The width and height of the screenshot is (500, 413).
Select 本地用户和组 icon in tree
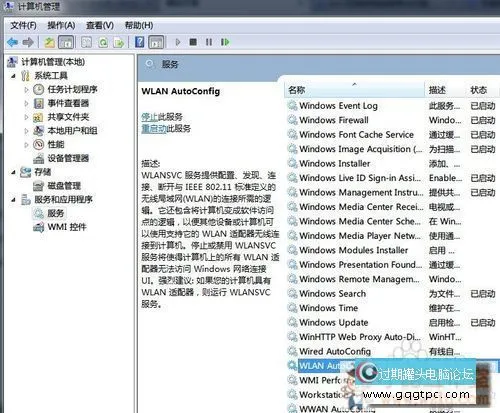(x=39, y=131)
